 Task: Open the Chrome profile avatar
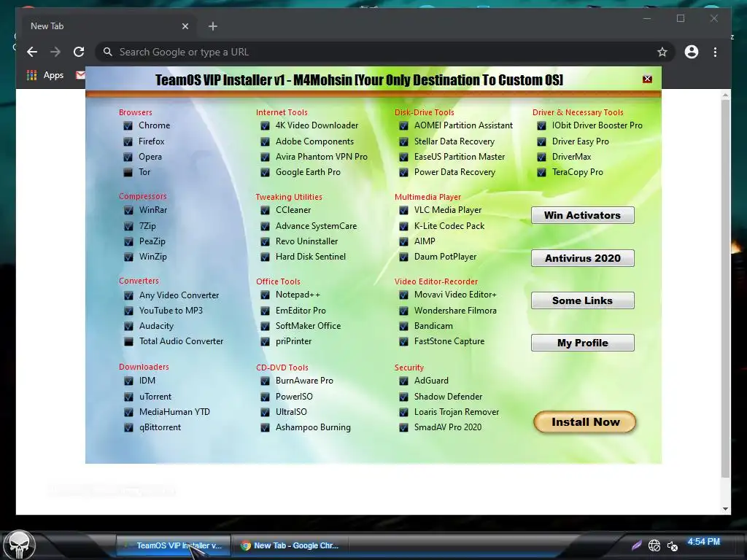(x=692, y=52)
